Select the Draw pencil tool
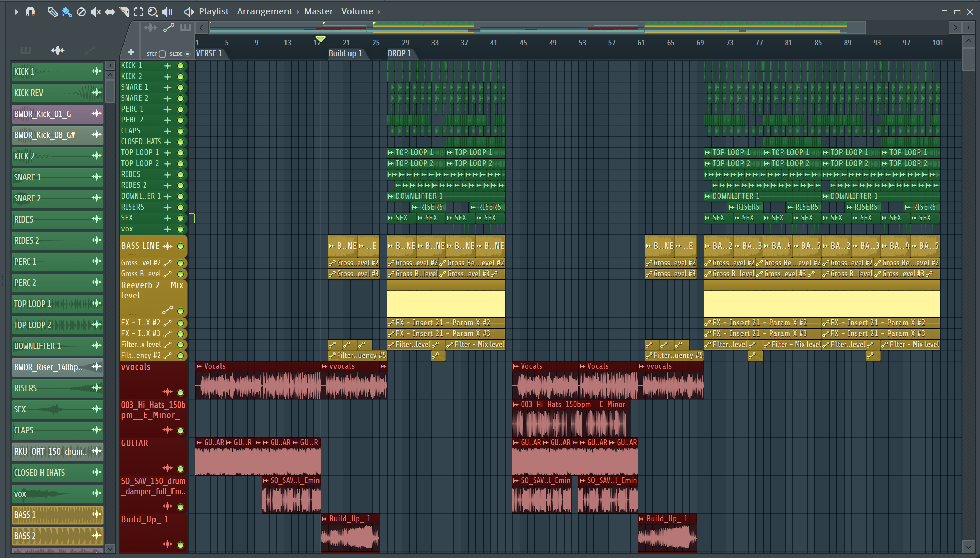Viewport: 980px width, 558px height. [x=52, y=12]
